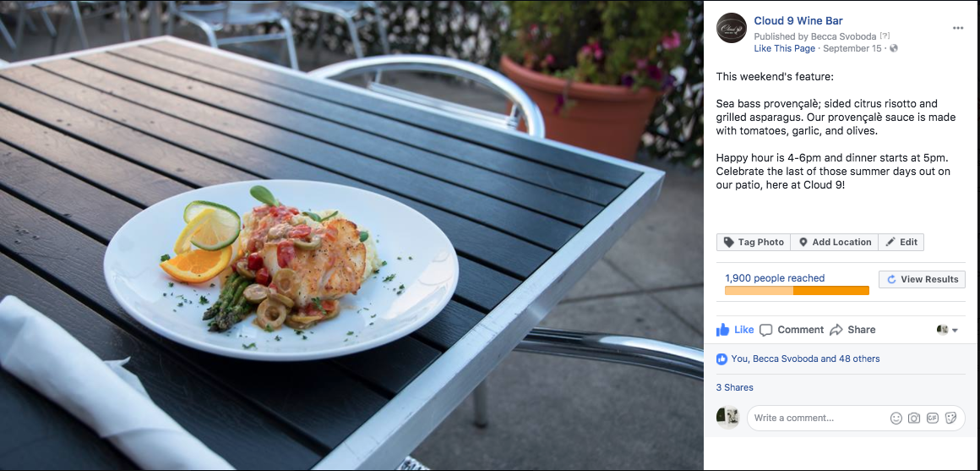This screenshot has width=980, height=471.
Task: Attach a photo using the camera icon
Action: (914, 419)
